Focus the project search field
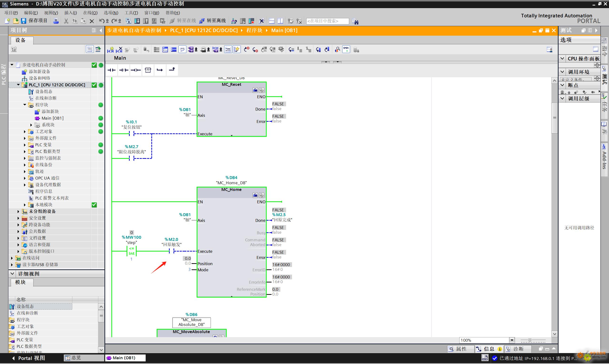This screenshot has width=609, height=364. click(327, 21)
